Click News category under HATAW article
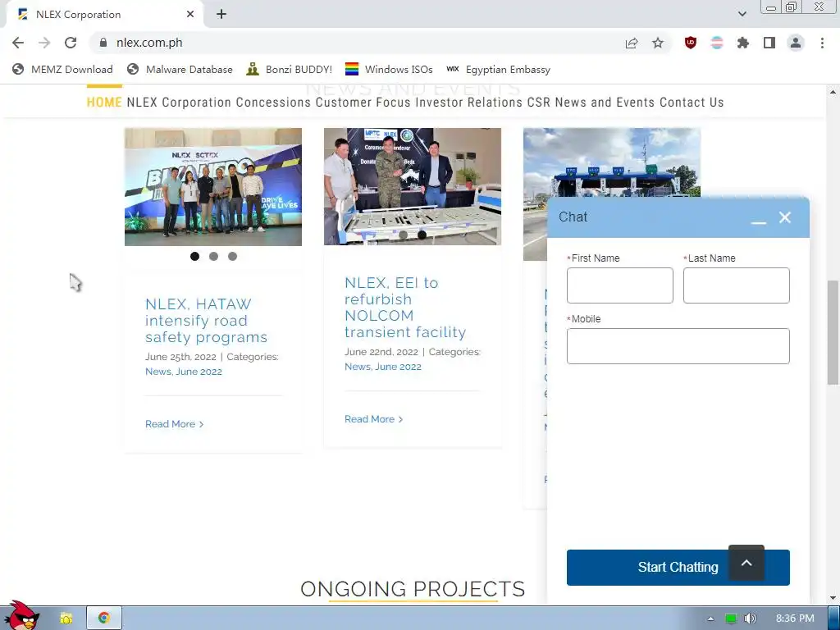This screenshot has width=840, height=630. 158,372
